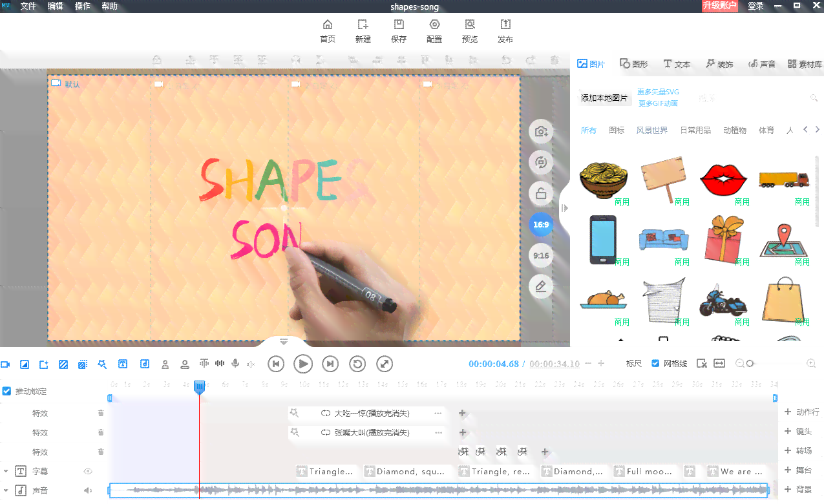Click the audio waveform bars icon

[220, 364]
